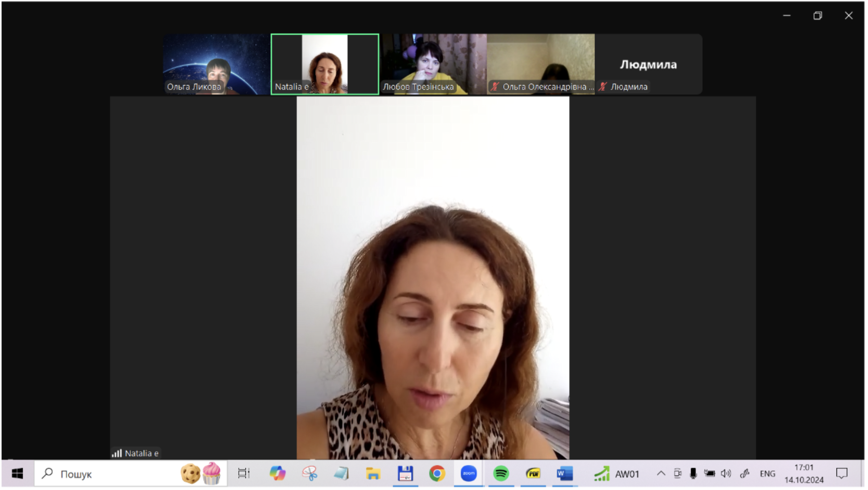Click the Пошук search box
The image size is (868, 490).
pos(130,474)
